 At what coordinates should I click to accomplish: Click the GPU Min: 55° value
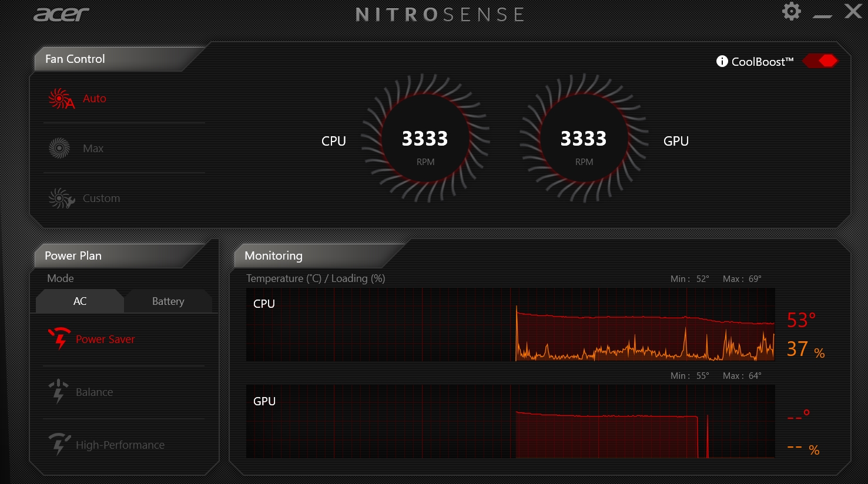pyautogui.click(x=690, y=376)
